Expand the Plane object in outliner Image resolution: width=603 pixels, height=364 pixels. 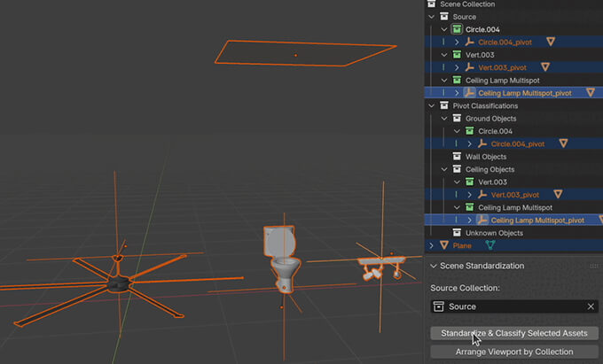click(432, 245)
